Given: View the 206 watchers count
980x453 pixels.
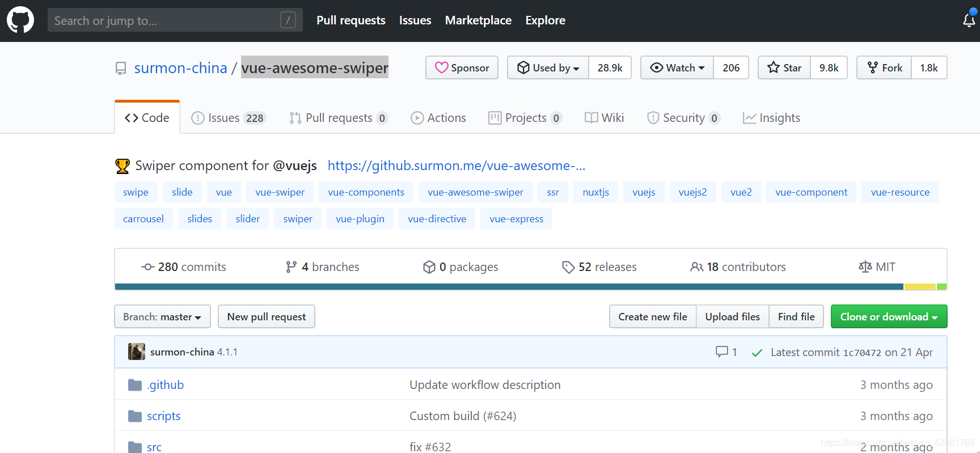Looking at the screenshot, I should pos(731,67).
